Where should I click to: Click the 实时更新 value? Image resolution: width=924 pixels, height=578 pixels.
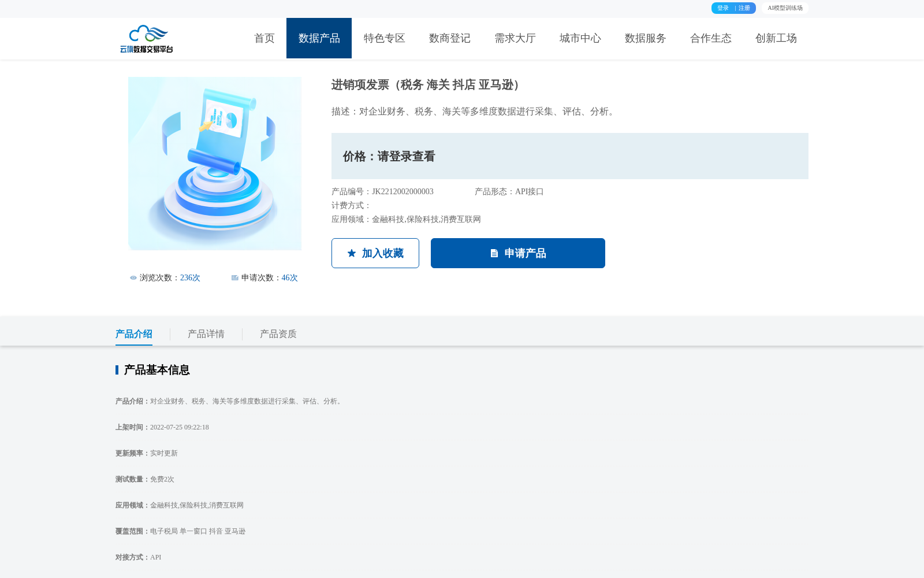[164, 453]
